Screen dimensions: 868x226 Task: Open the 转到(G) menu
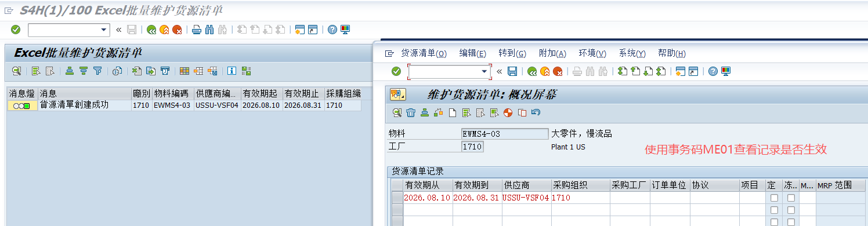(x=512, y=53)
